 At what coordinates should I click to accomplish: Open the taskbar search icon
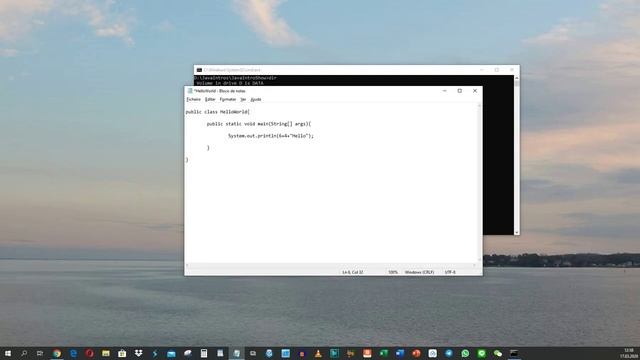click(24, 353)
